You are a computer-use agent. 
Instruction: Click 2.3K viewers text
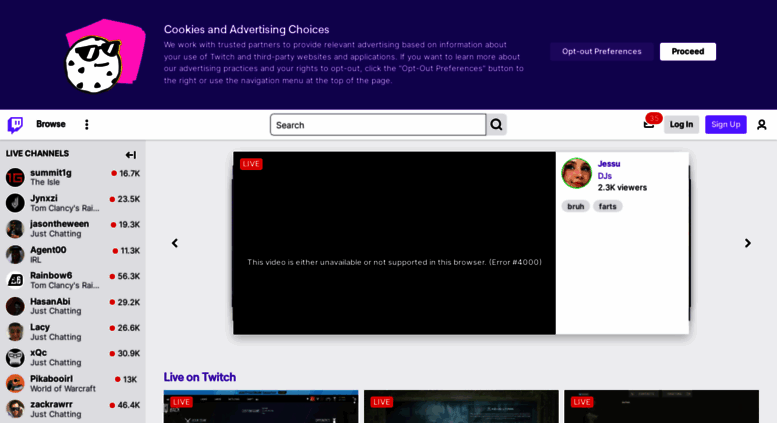point(622,188)
